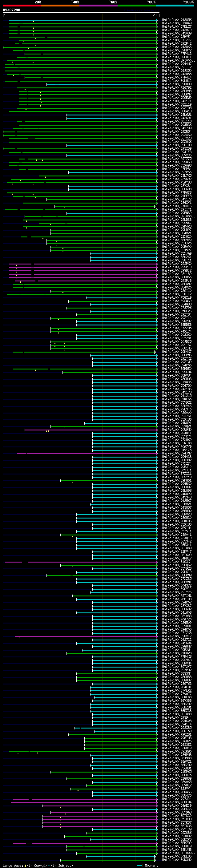Select UniRef100_Q04372 in the hit list
This screenshot has width=197, height=868.
(176, 586)
